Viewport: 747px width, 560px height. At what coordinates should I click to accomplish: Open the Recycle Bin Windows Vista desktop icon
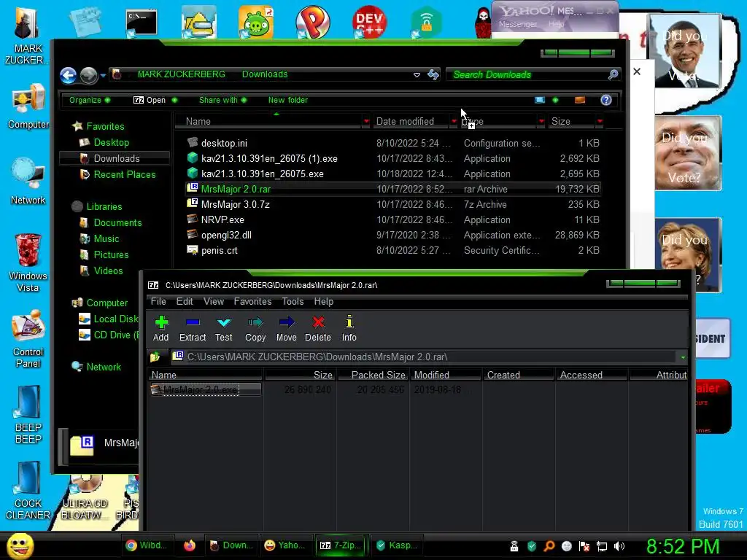point(28,262)
